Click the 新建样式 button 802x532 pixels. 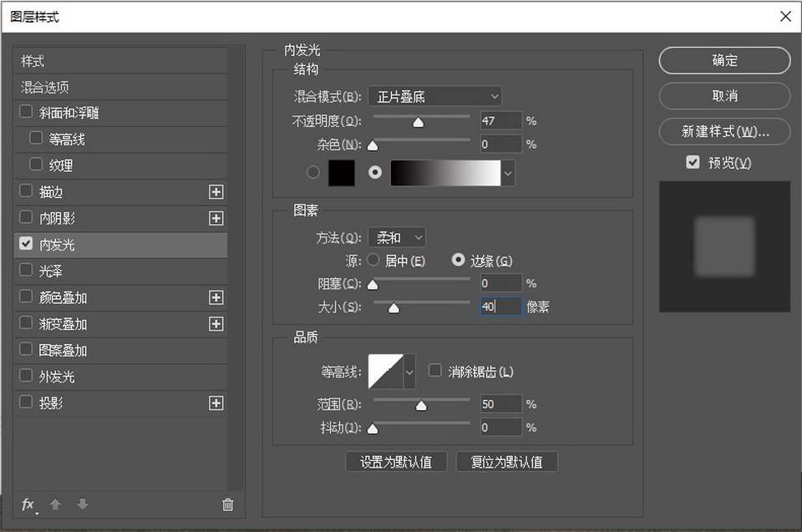point(723,132)
